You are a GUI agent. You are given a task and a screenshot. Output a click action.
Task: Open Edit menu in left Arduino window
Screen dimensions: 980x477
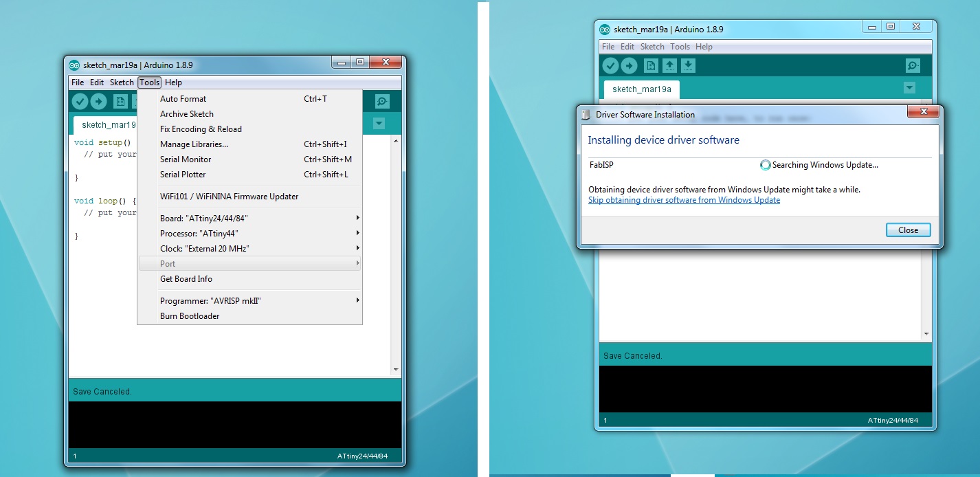(97, 82)
